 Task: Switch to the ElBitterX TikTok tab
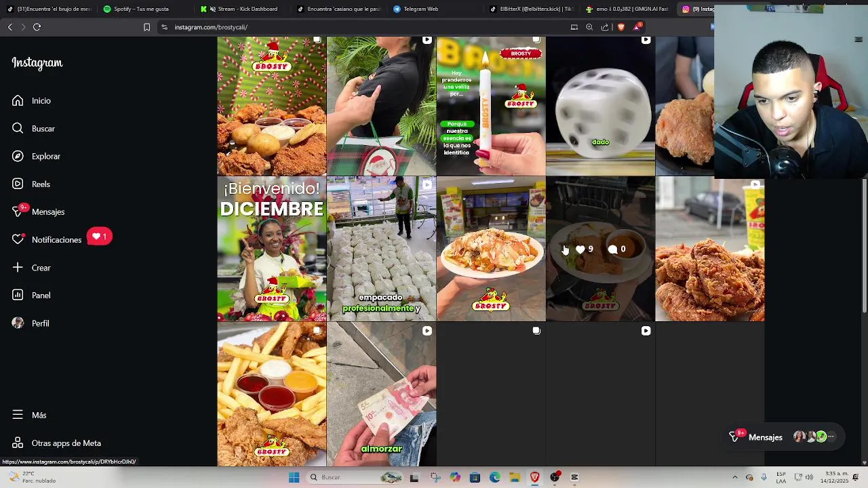point(533,9)
